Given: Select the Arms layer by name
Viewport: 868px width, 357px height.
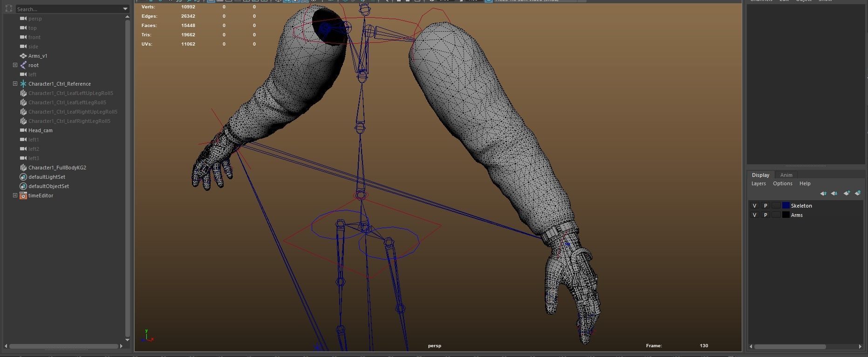Looking at the screenshot, I should 797,215.
